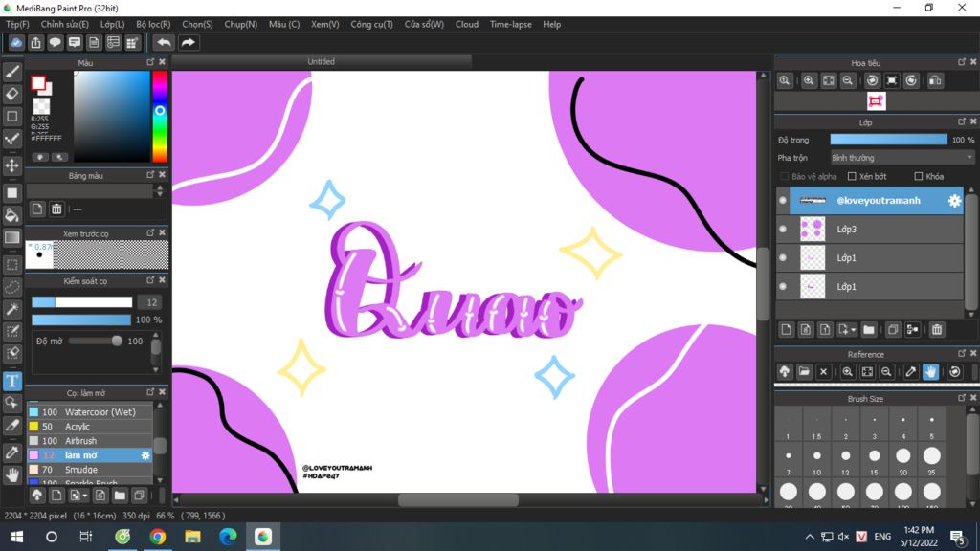980x551 pixels.
Task: Click the brush size value field 12
Action: tap(151, 302)
